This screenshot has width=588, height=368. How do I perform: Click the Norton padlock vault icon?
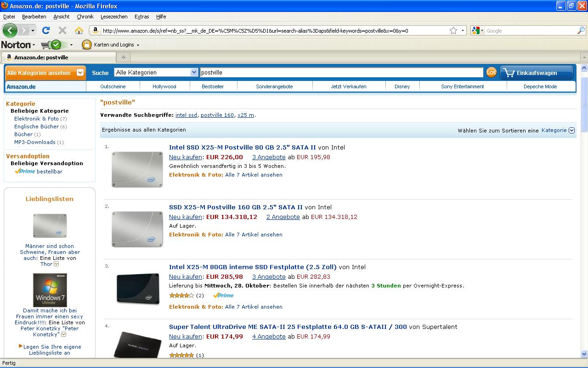click(86, 45)
